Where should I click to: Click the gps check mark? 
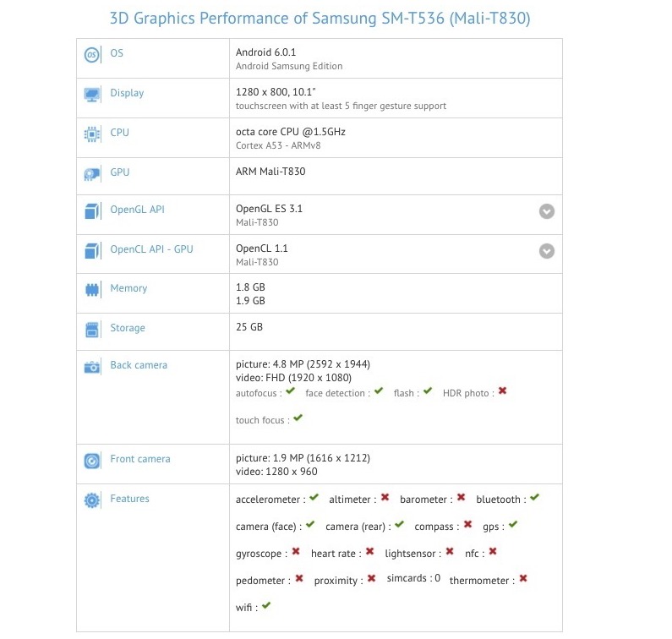513,524
